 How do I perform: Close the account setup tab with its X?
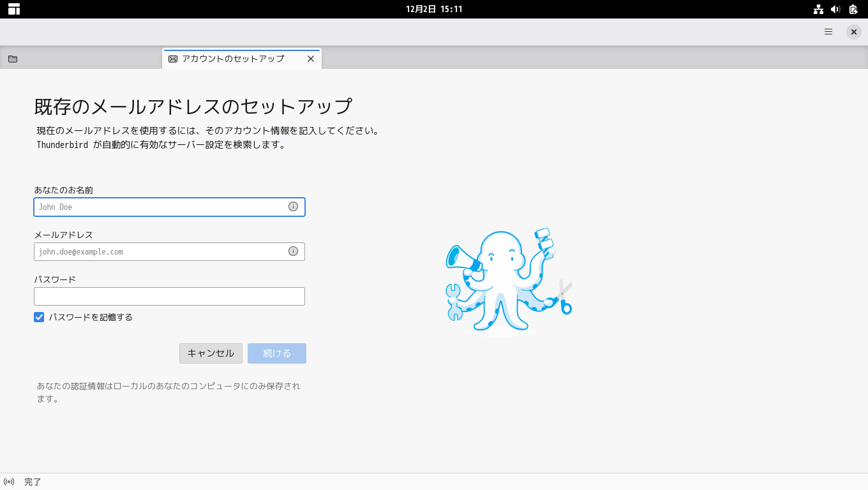[311, 58]
